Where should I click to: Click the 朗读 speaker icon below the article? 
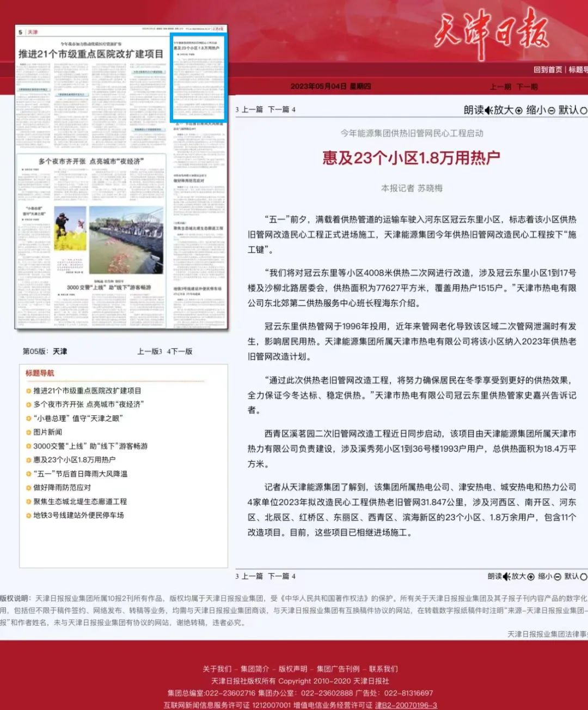507,576
